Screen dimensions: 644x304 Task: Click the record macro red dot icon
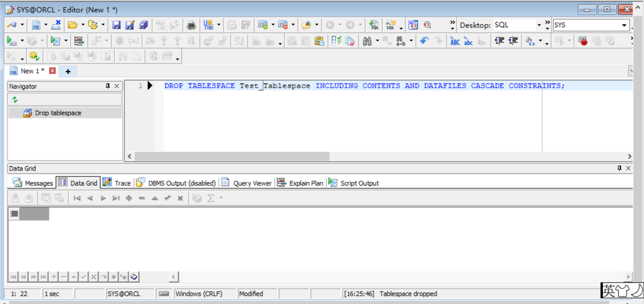coord(583,41)
